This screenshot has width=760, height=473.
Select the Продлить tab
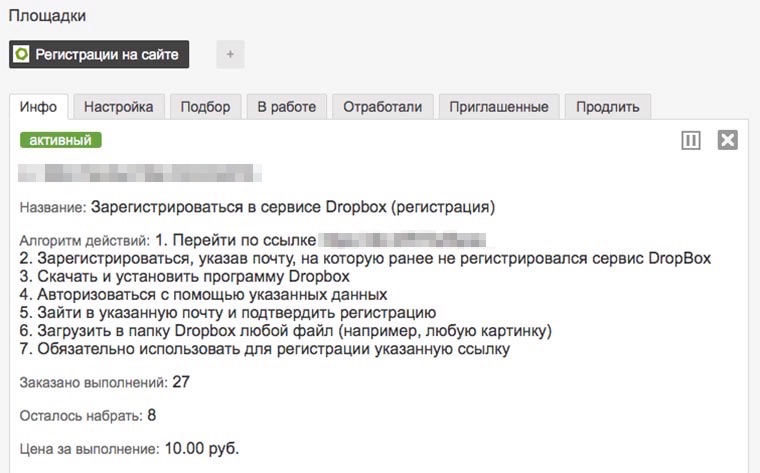[607, 107]
